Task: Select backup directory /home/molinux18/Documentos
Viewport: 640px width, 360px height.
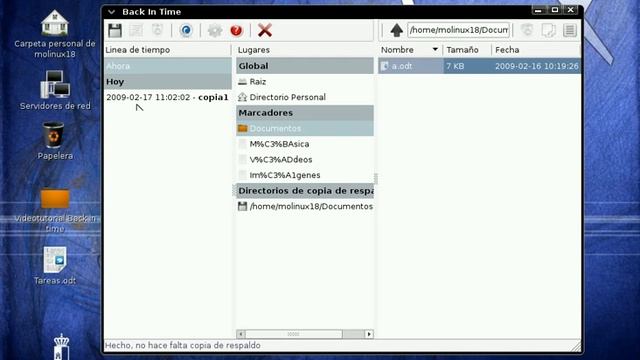Action: coord(305,207)
